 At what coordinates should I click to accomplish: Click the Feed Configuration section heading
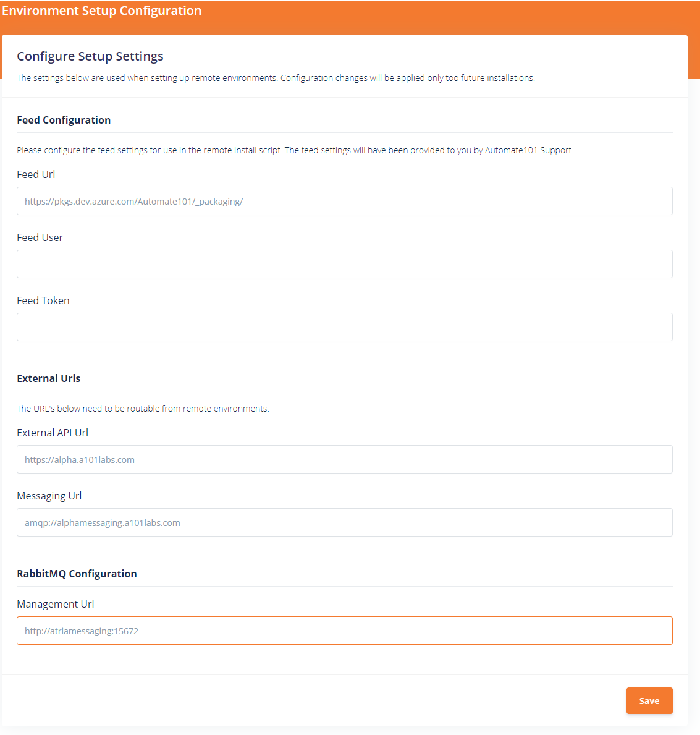point(64,120)
